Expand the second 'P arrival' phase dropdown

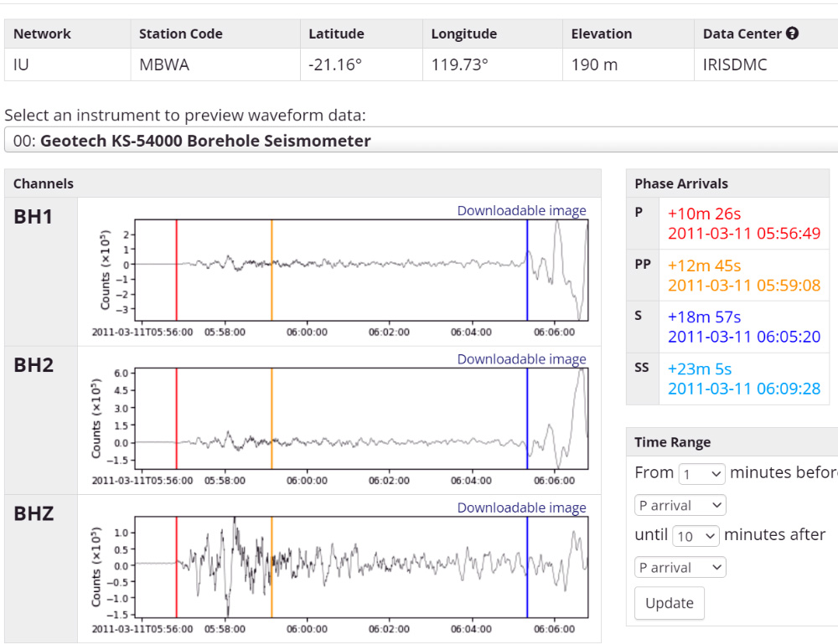pos(680,568)
